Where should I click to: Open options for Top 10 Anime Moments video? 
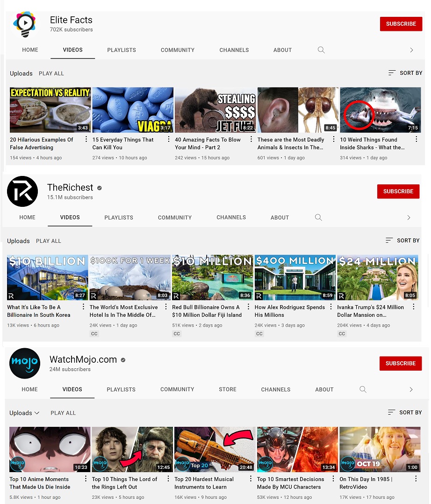pos(86,479)
